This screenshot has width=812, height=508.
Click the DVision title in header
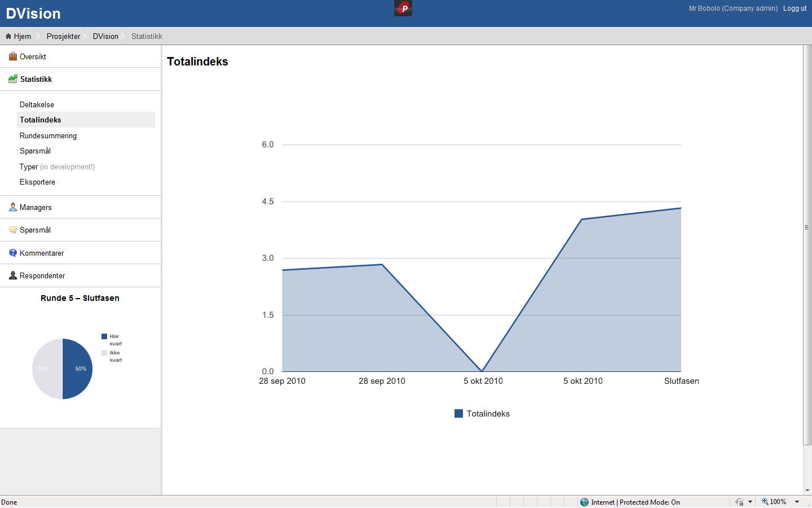click(33, 14)
